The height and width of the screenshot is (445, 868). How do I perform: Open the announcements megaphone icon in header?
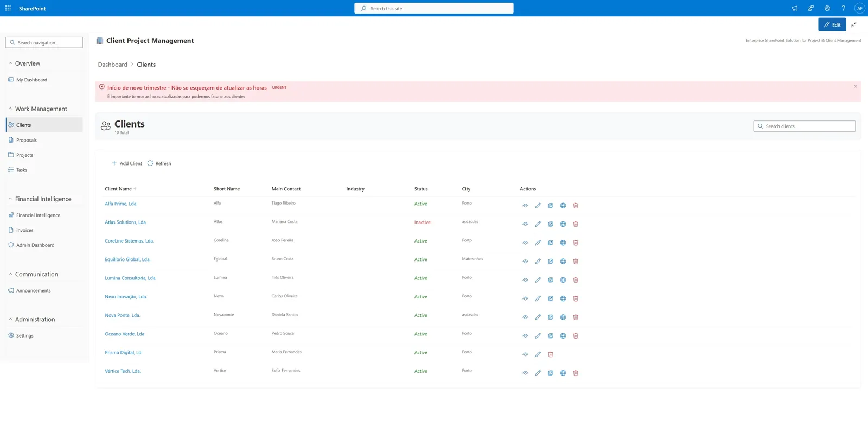click(794, 8)
